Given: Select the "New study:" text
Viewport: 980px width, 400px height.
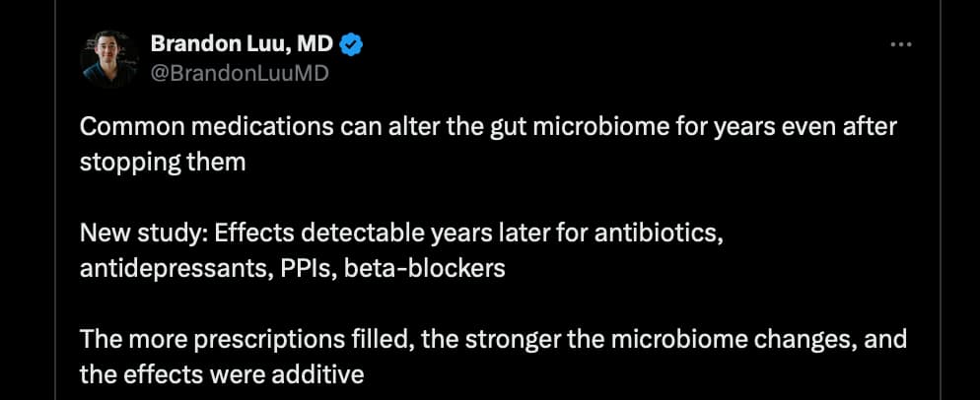Looking at the screenshot, I should click(141, 235).
